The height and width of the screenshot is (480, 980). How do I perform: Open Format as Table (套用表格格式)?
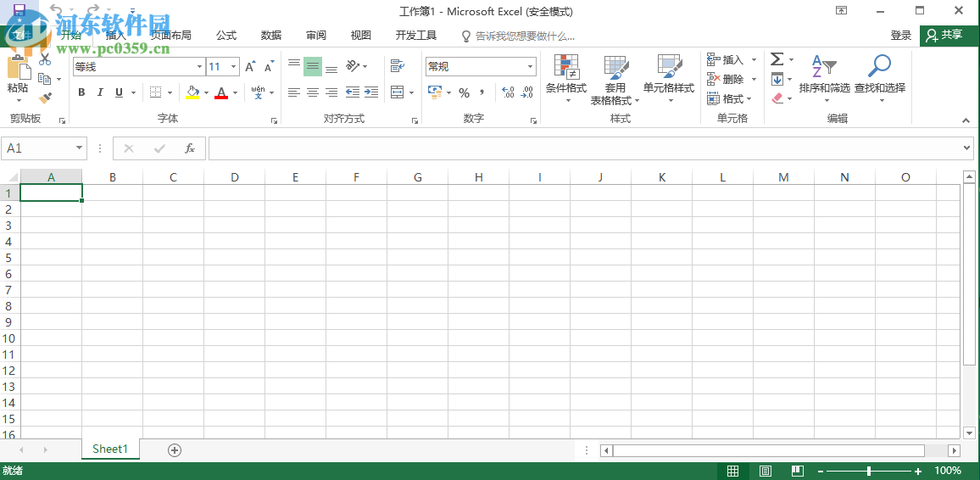(x=615, y=80)
